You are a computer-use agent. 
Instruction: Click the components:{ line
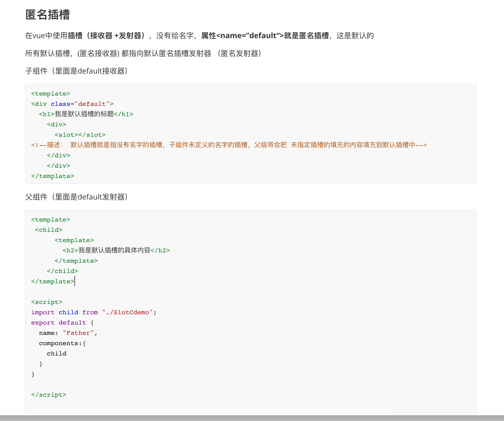[x=62, y=343]
